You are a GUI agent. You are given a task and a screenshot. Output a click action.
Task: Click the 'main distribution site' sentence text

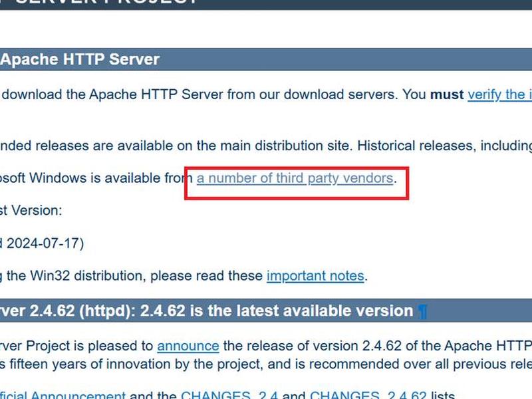click(266, 146)
